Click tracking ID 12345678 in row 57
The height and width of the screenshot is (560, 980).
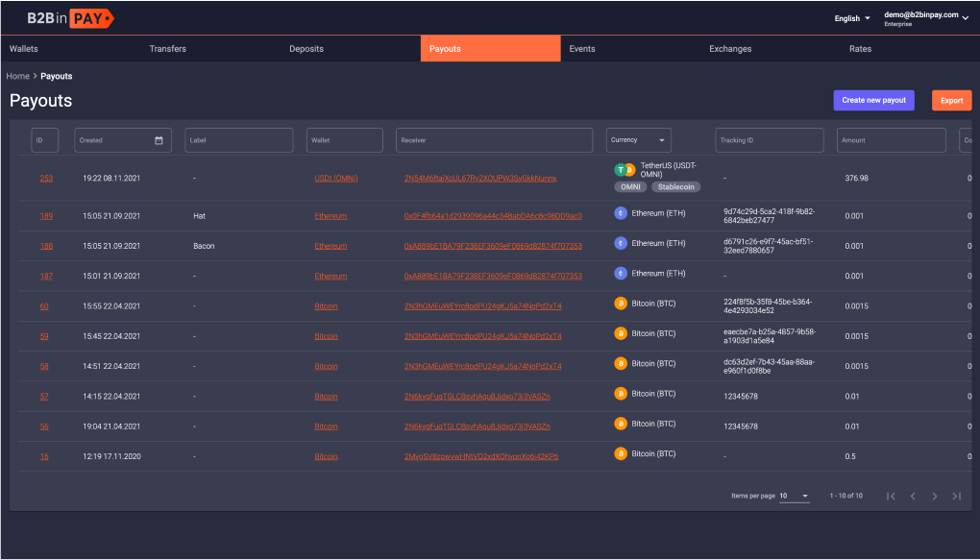point(741,397)
